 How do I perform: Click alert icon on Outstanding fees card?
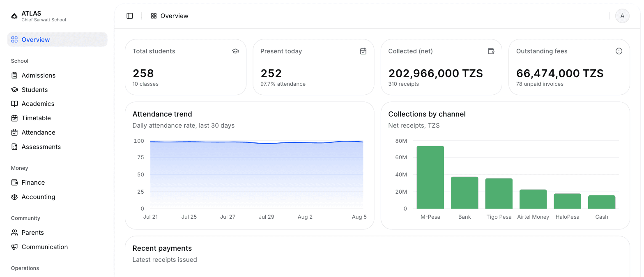tap(619, 51)
